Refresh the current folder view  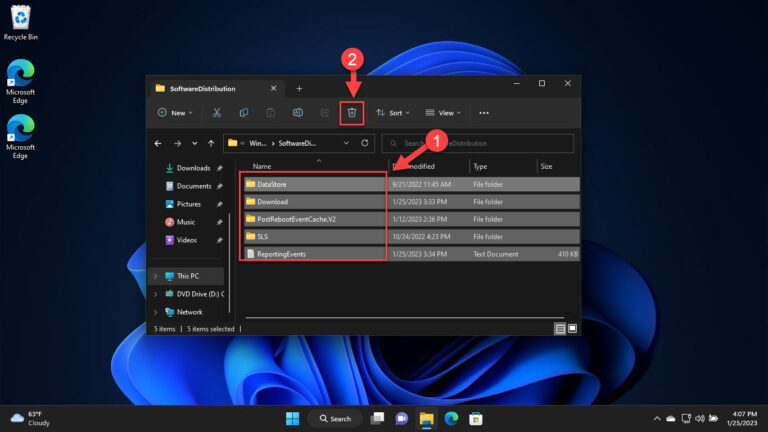pyautogui.click(x=365, y=143)
